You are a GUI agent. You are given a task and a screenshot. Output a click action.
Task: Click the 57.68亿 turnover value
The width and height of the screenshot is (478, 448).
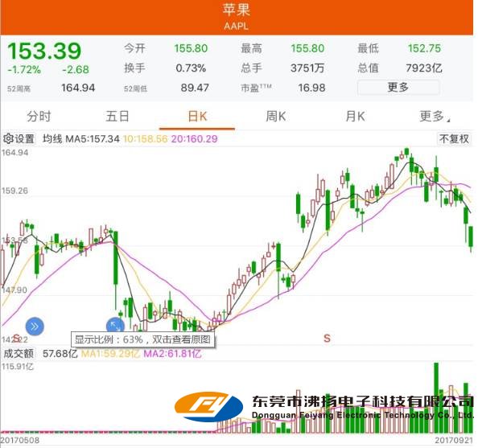click(x=60, y=354)
